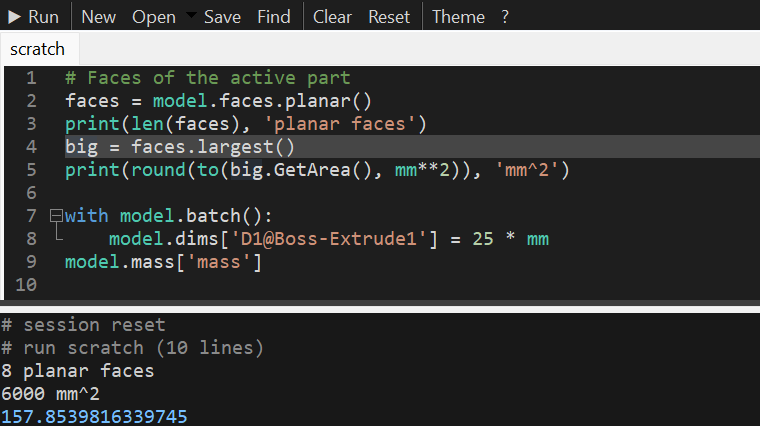The height and width of the screenshot is (426, 760).
Task: Expand the Open dropdown arrow
Action: [191, 16]
